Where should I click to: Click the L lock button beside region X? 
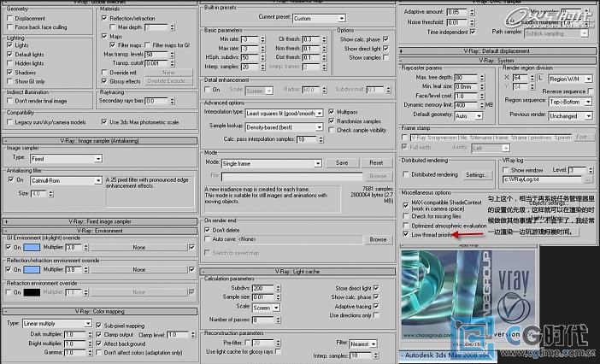tap(540, 78)
